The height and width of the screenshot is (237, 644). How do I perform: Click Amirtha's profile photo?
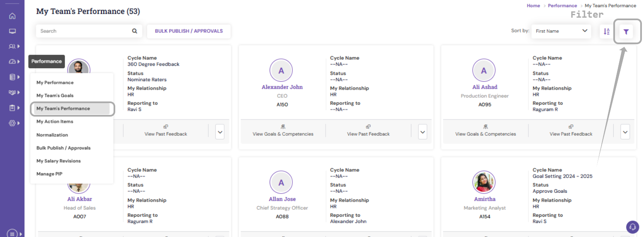tap(484, 182)
